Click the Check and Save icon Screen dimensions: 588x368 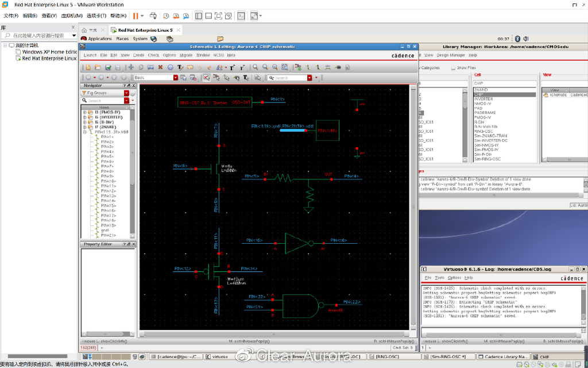[108, 67]
